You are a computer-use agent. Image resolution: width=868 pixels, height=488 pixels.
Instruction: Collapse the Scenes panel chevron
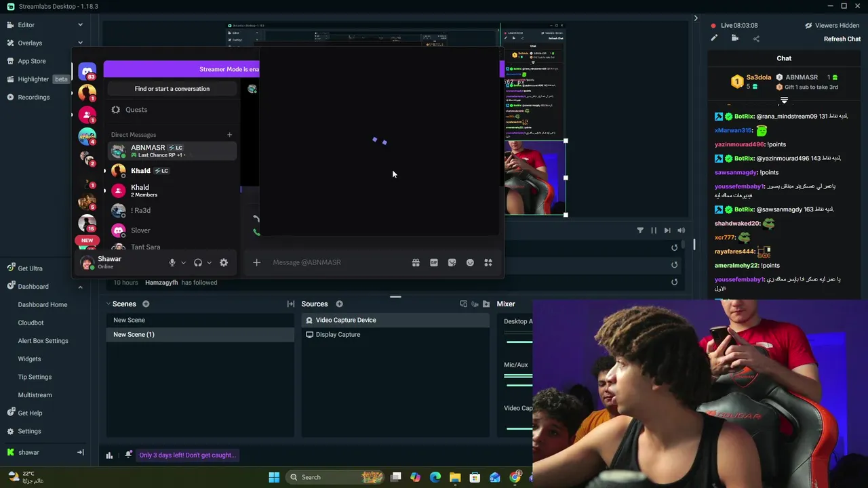click(108, 304)
